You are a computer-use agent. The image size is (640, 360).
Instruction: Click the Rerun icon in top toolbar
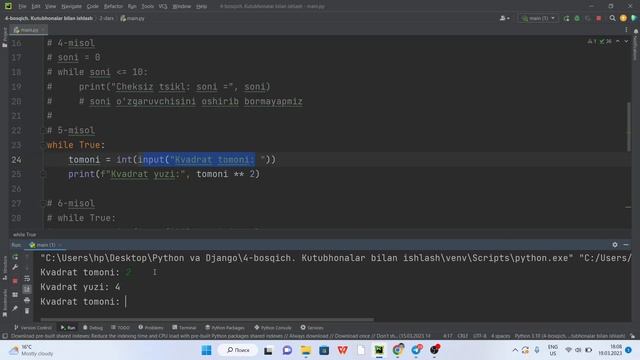[x=566, y=18]
